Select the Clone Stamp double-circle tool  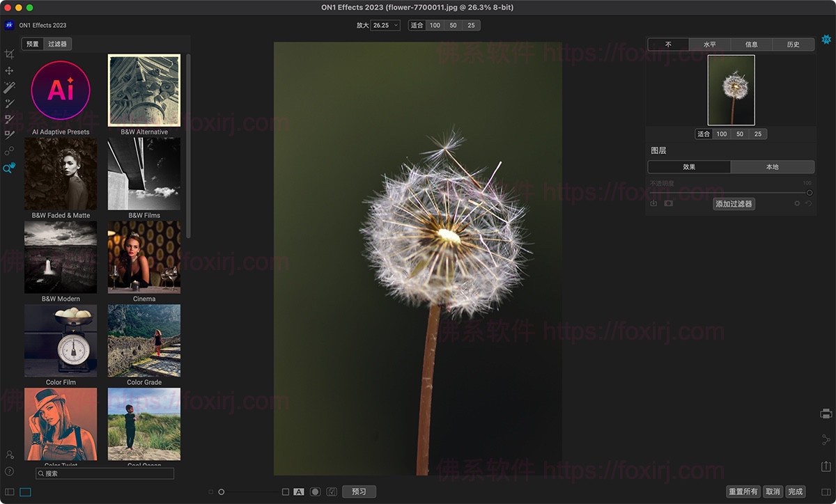pyautogui.click(x=9, y=151)
